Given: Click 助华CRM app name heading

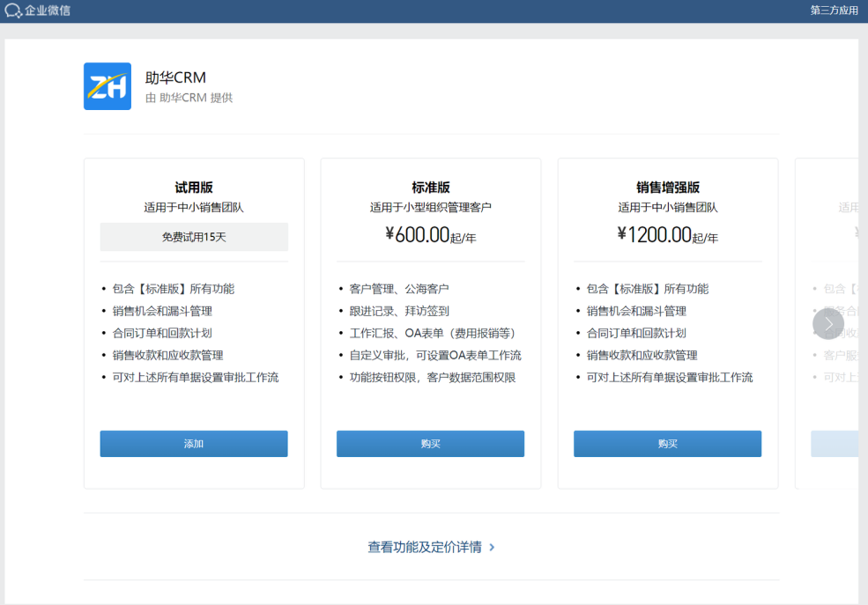Looking at the screenshot, I should tap(175, 77).
